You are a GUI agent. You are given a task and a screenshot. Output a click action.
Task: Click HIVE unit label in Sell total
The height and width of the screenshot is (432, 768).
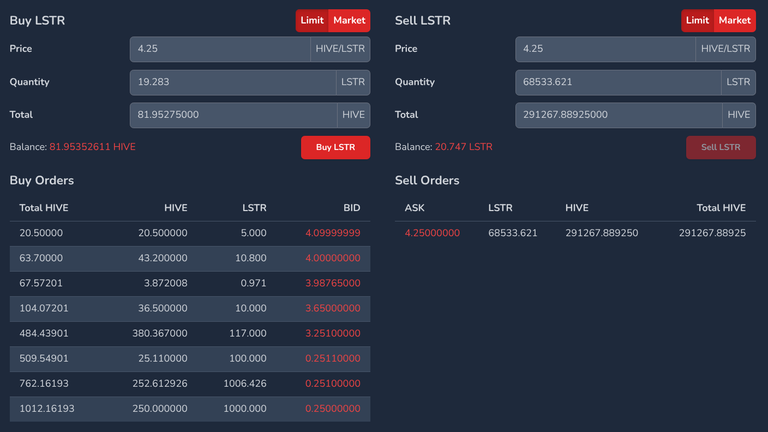(x=739, y=115)
